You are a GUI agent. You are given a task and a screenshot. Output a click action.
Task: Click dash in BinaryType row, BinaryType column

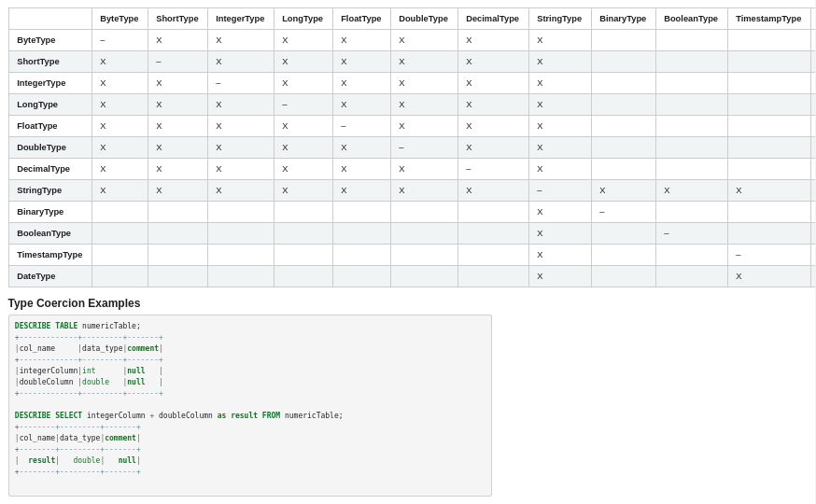tap(601, 212)
